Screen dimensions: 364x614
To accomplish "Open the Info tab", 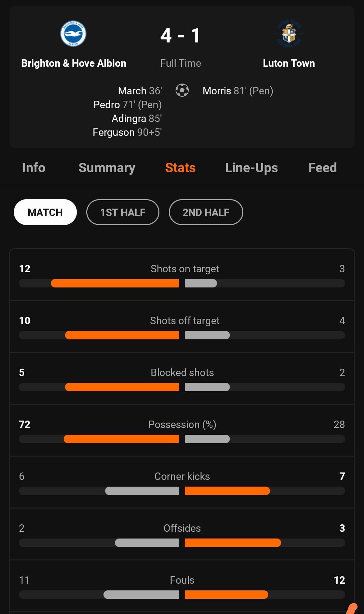I will pyautogui.click(x=34, y=168).
